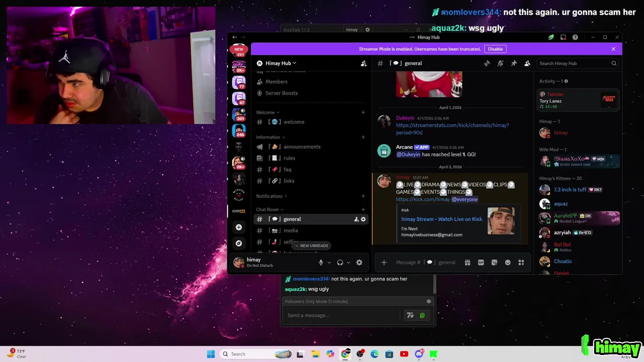Open the links channel

pos(311,181)
